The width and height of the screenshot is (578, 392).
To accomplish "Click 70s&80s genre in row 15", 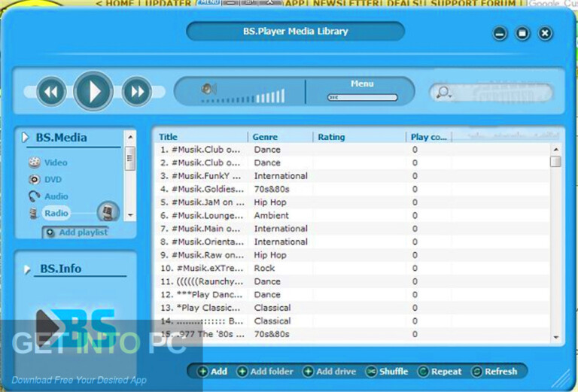I will [272, 334].
